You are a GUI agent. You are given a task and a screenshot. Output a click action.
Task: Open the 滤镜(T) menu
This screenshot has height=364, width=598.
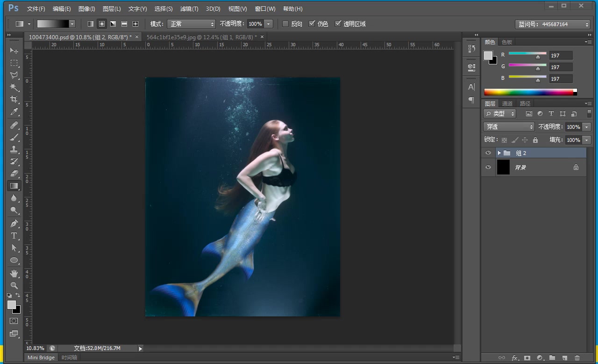(189, 9)
